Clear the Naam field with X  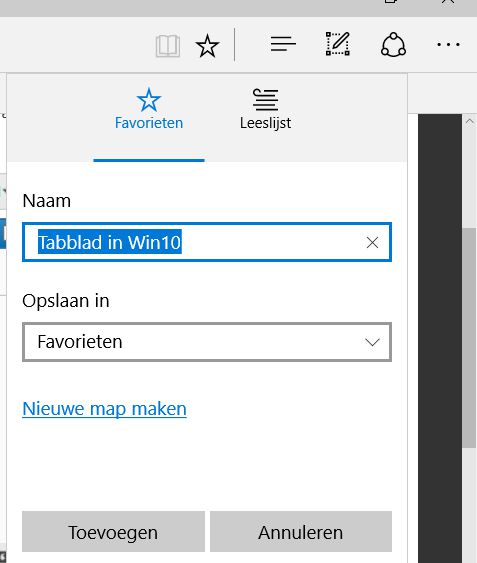click(x=372, y=243)
